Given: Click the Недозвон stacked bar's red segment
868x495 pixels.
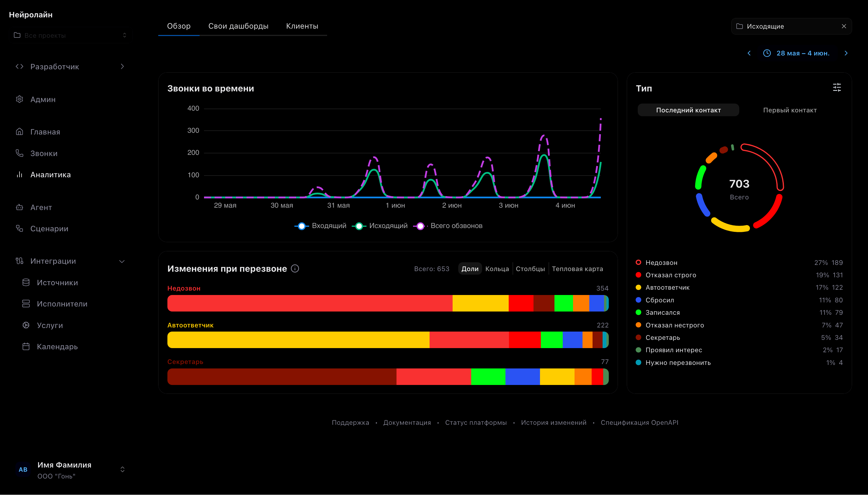Looking at the screenshot, I should [x=310, y=303].
